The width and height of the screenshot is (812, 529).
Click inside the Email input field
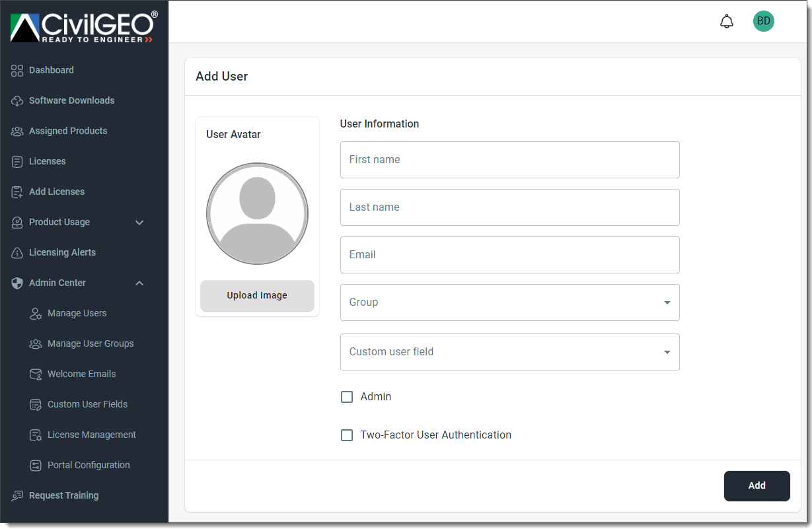(509, 255)
